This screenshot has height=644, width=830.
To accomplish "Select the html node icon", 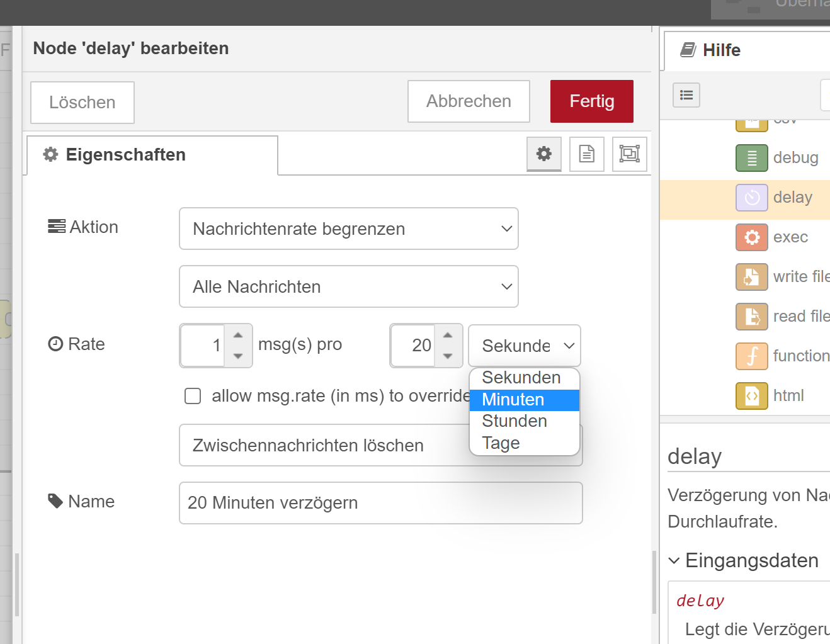I will point(752,396).
